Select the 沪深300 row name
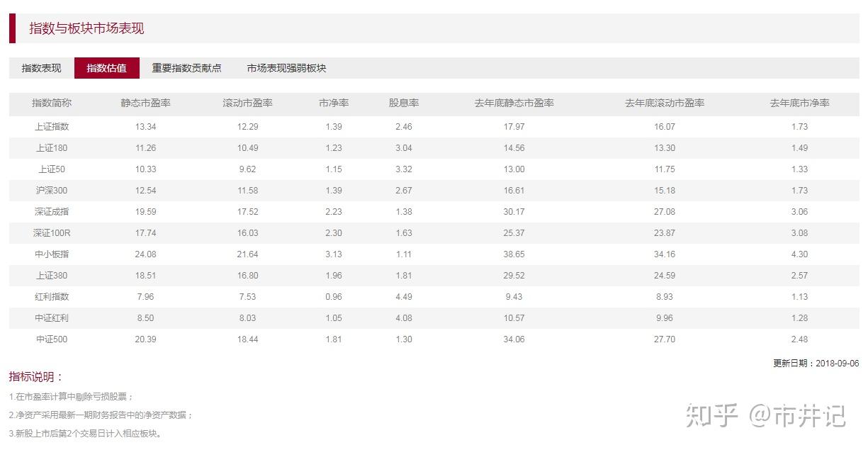This screenshot has height=450, width=868. [52, 191]
